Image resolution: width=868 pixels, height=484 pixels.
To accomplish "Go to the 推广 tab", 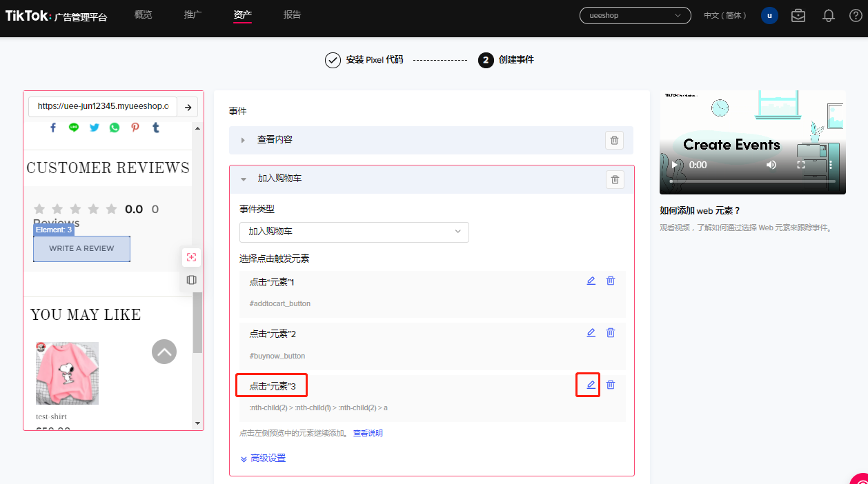I will tap(193, 14).
